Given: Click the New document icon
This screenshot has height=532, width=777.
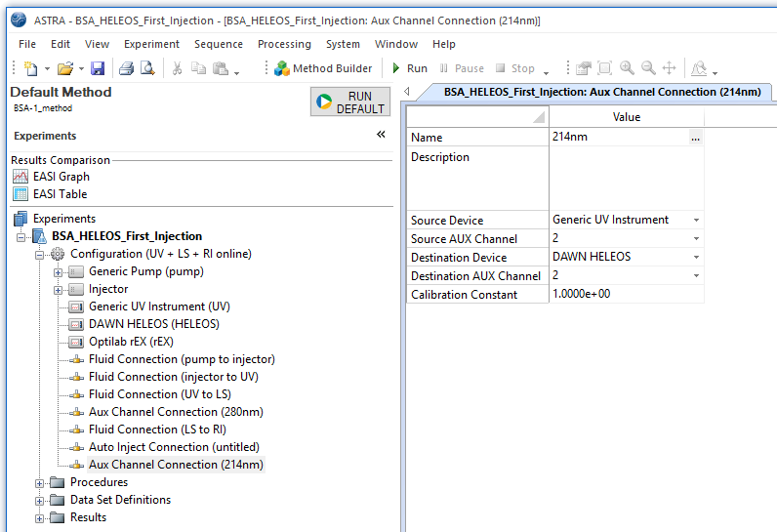Looking at the screenshot, I should pyautogui.click(x=30, y=68).
